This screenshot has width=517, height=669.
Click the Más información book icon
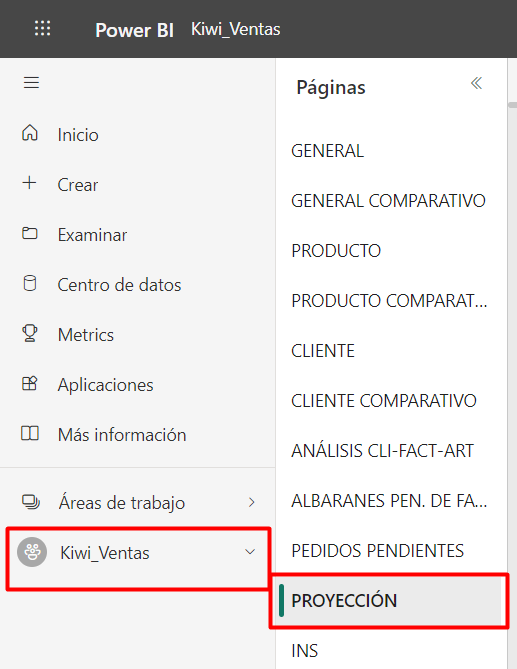pyautogui.click(x=29, y=433)
